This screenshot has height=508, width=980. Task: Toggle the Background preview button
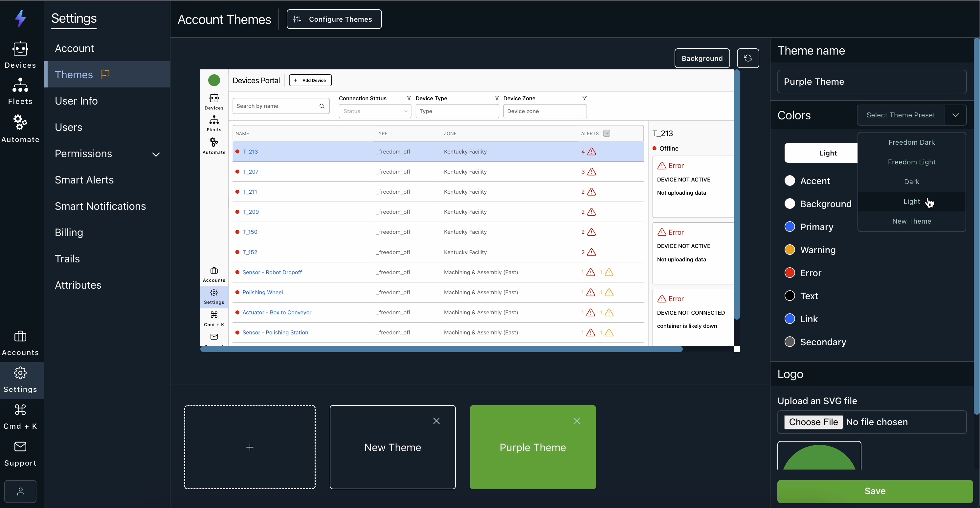[x=702, y=58]
